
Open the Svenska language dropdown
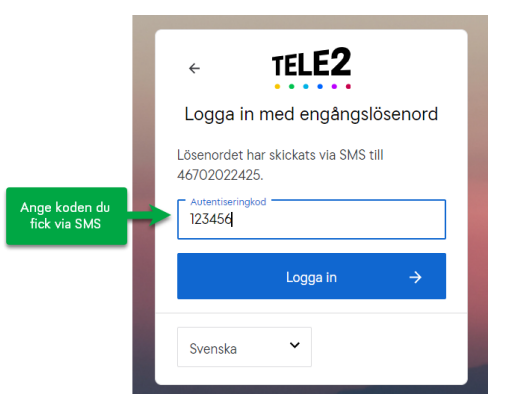tap(244, 347)
